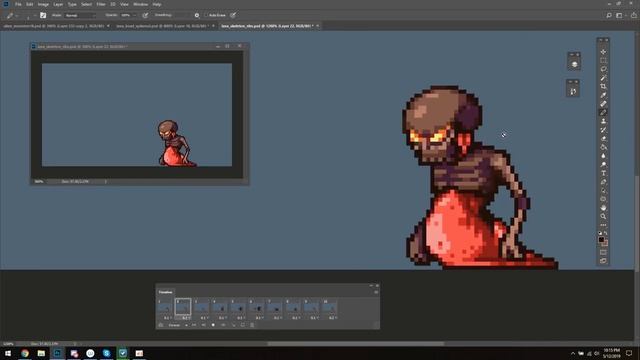Open the Mode Normal dropdown

80,15
